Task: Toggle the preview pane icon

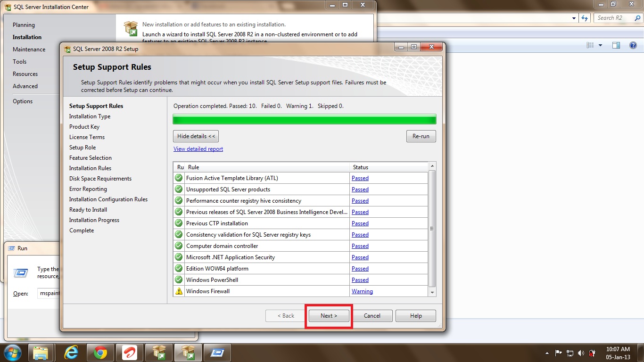Action: [x=616, y=45]
